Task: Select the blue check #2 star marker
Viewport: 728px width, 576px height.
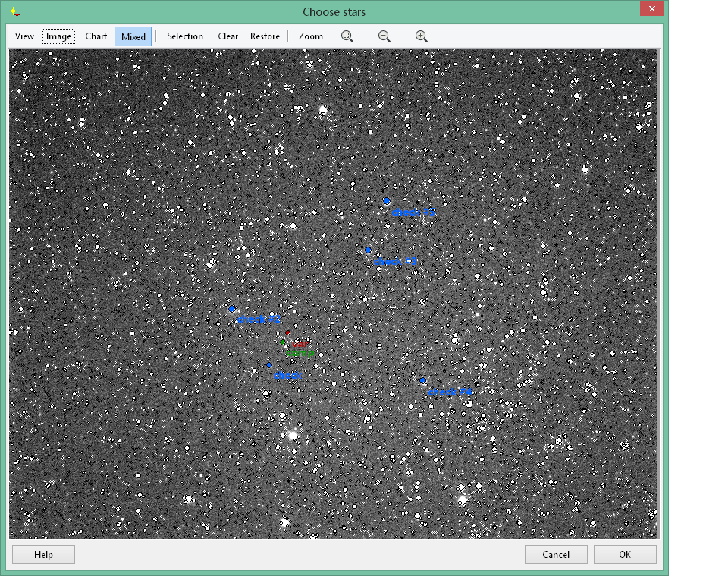Action: (x=232, y=309)
